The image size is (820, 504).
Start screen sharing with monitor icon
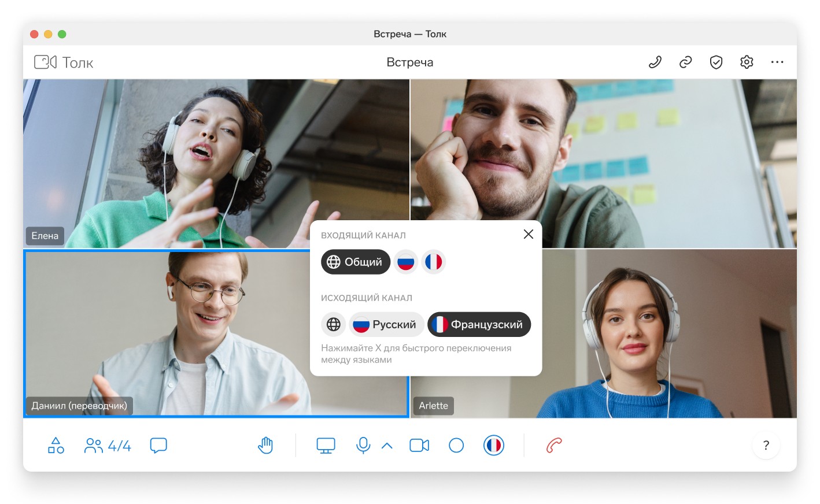326,446
